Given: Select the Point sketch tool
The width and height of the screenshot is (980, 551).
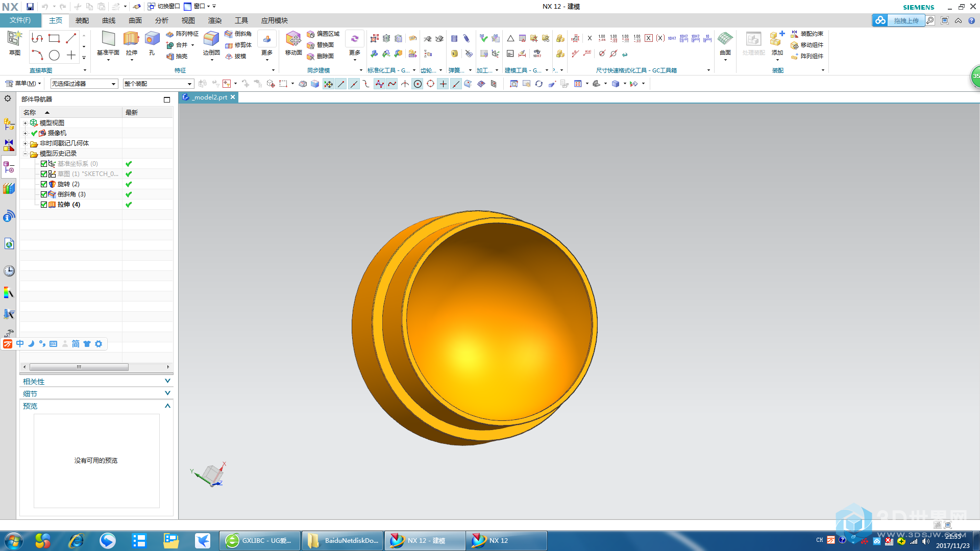Looking at the screenshot, I should click(71, 55).
